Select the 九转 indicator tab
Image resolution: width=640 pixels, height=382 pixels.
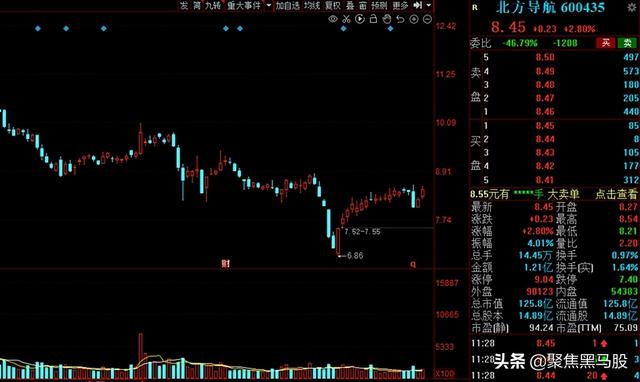click(x=213, y=5)
